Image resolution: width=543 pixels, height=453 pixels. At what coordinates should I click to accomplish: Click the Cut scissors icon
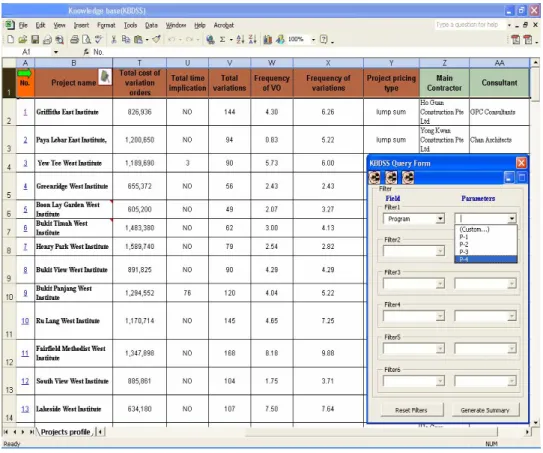114,39
